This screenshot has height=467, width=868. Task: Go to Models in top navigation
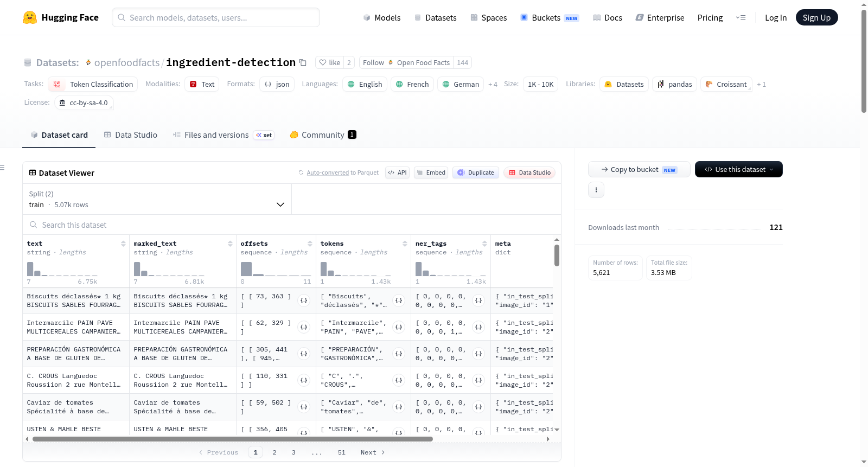[x=381, y=17]
